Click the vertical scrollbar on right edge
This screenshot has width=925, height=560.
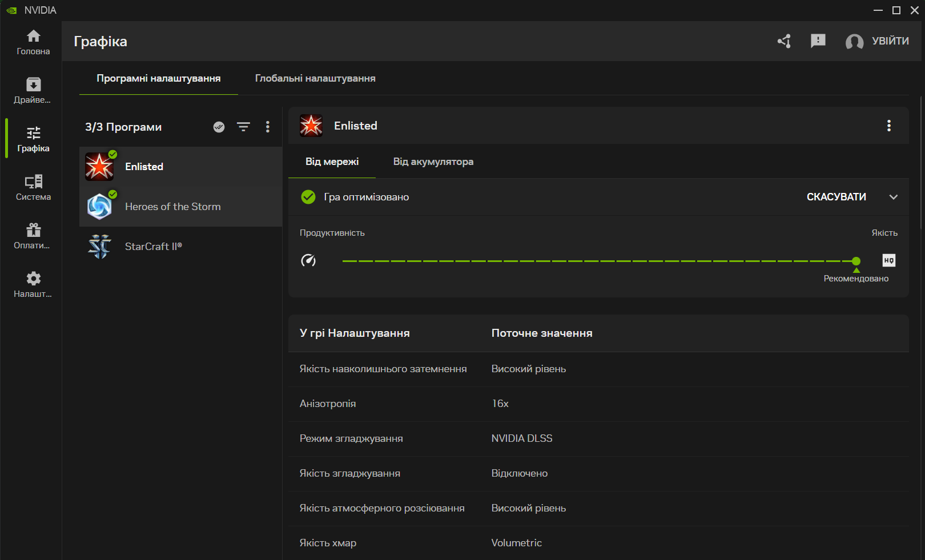click(922, 163)
